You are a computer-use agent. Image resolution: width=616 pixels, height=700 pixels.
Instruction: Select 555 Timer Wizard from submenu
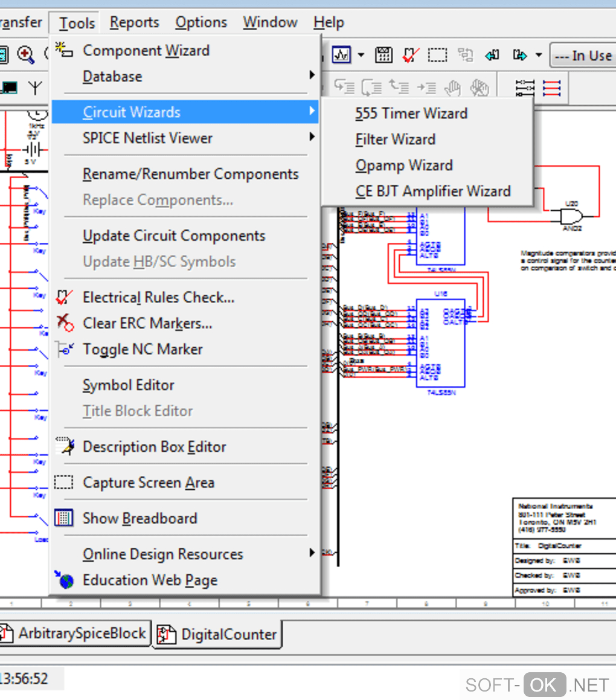click(411, 114)
